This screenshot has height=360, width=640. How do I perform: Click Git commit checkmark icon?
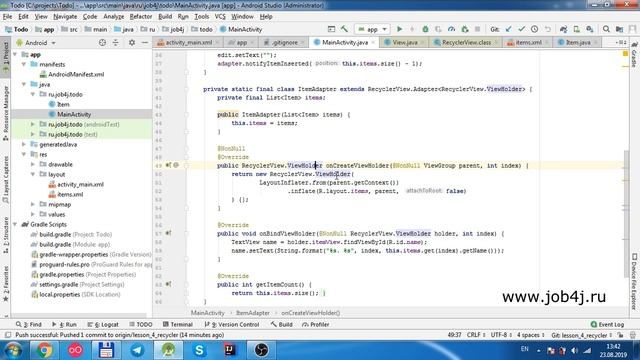(x=522, y=29)
